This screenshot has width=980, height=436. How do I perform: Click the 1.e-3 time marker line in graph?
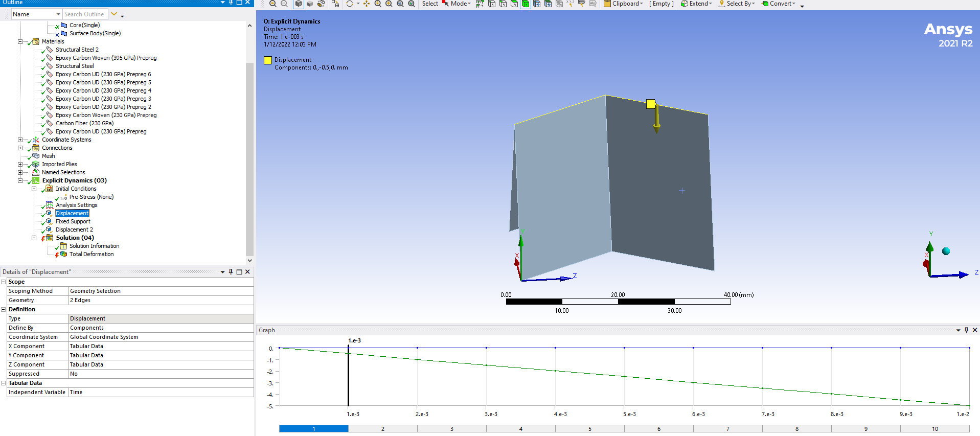[349, 376]
